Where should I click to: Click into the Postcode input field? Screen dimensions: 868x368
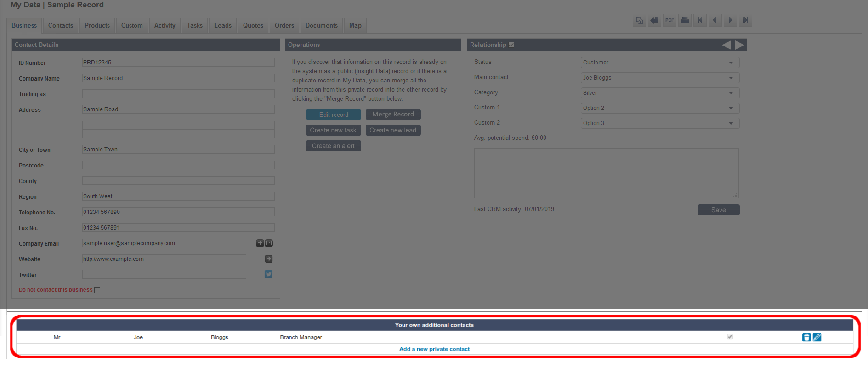[x=178, y=165]
